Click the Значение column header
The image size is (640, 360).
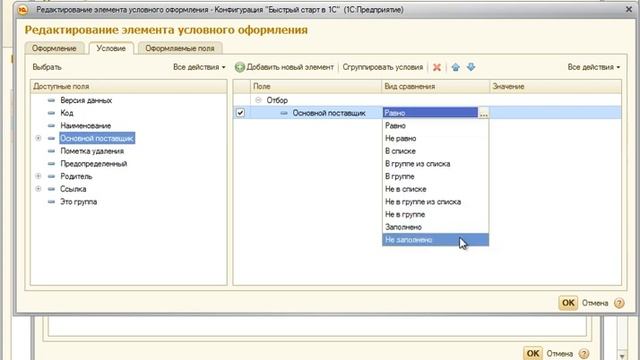coord(555,87)
